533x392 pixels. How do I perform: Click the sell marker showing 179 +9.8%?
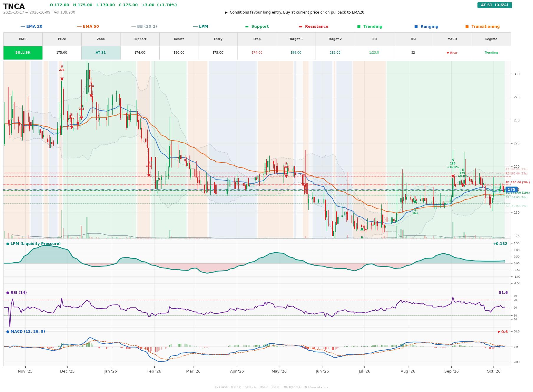463,185
